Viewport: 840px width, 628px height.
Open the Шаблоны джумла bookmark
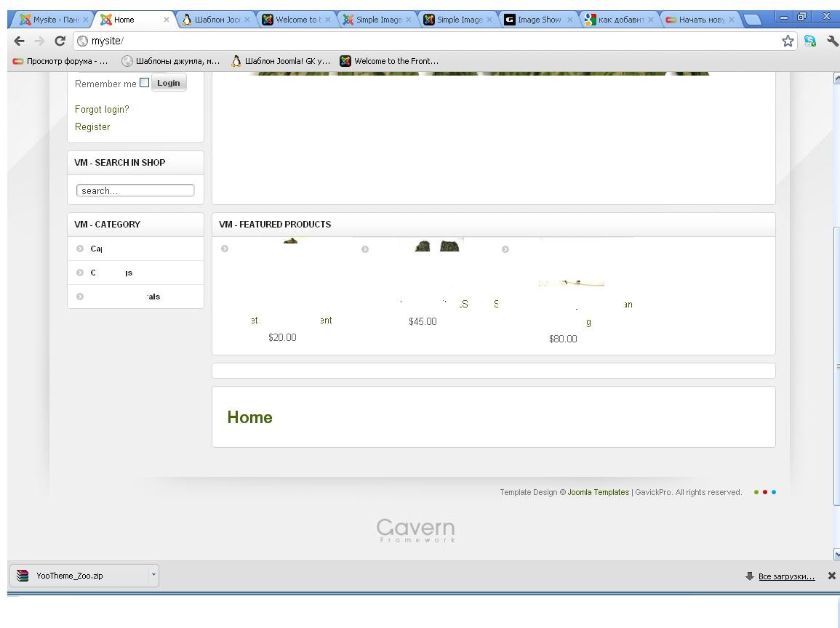pyautogui.click(x=171, y=61)
